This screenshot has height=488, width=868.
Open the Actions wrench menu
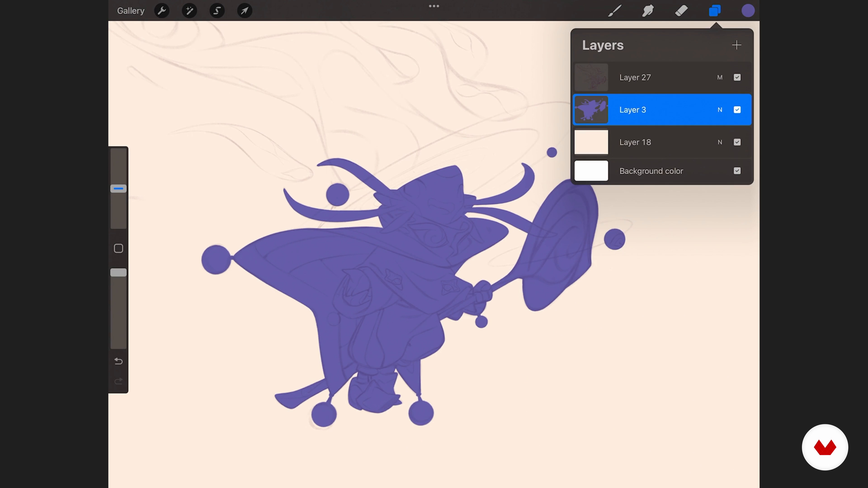click(x=162, y=11)
